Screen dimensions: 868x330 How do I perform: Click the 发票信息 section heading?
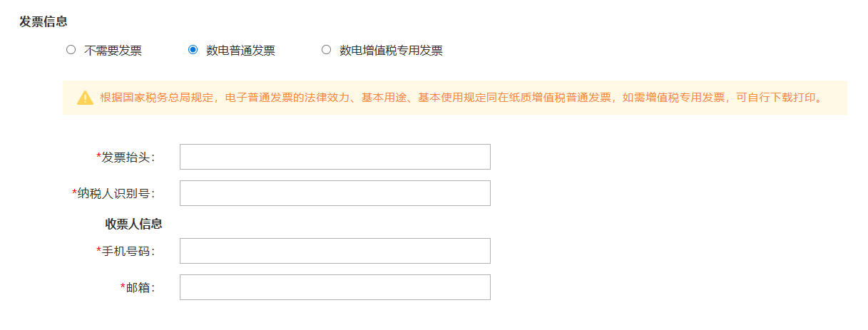click(x=44, y=21)
